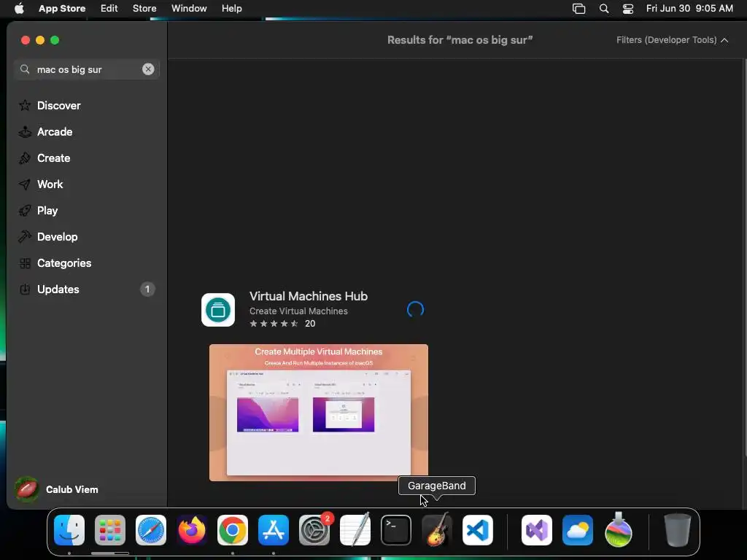Image resolution: width=747 pixels, height=560 pixels.
Task: Collapse the Filters (Developer Tools) dropdown
Action: click(x=672, y=40)
